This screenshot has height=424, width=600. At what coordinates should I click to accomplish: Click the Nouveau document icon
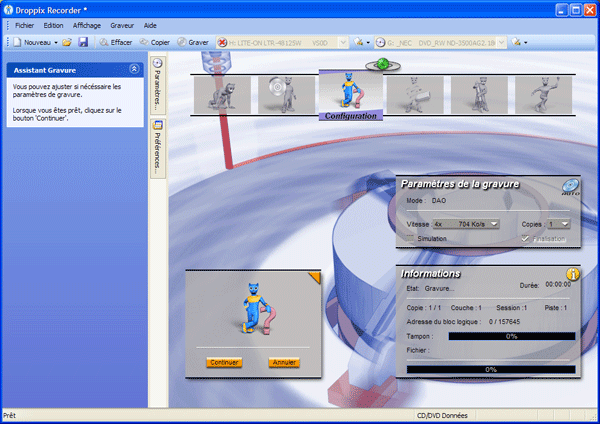tap(17, 42)
